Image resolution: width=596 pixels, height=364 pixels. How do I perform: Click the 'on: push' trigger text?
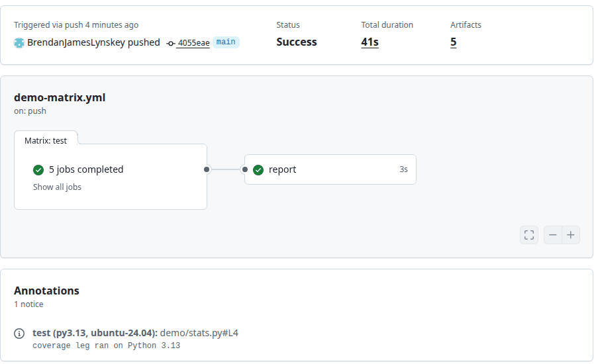tap(30, 111)
